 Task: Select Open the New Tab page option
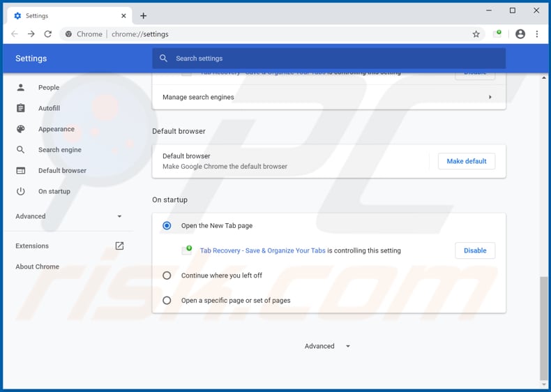(167, 226)
